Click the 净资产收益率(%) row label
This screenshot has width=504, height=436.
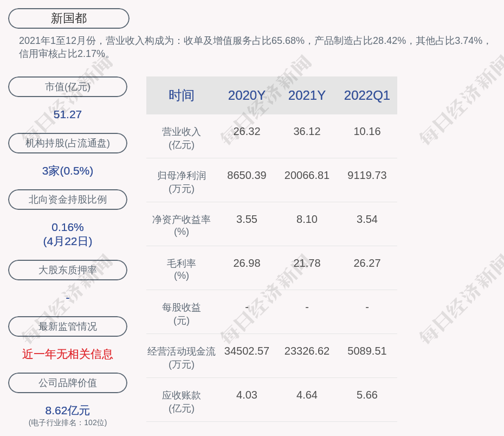[x=182, y=226]
